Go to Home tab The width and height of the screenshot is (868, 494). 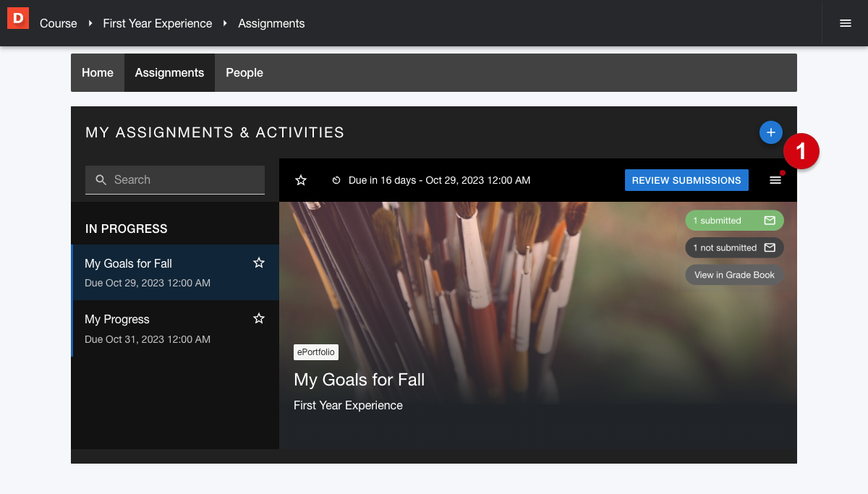point(98,72)
